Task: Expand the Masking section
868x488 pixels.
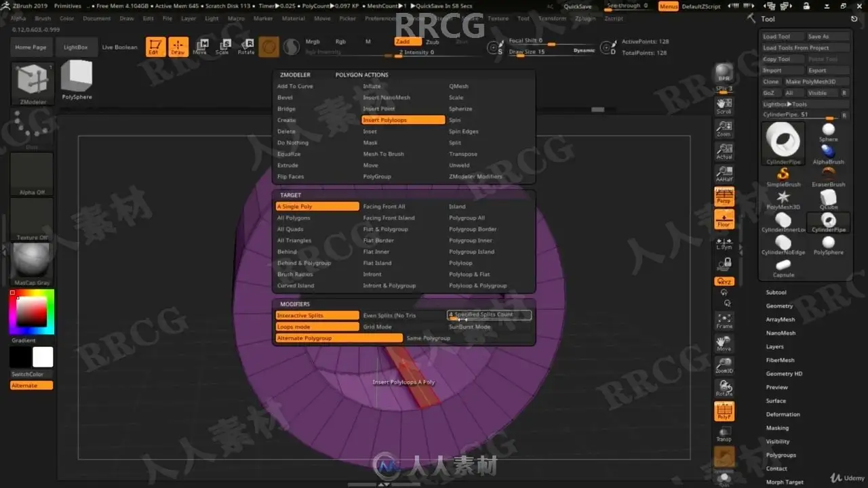Action: click(x=777, y=428)
